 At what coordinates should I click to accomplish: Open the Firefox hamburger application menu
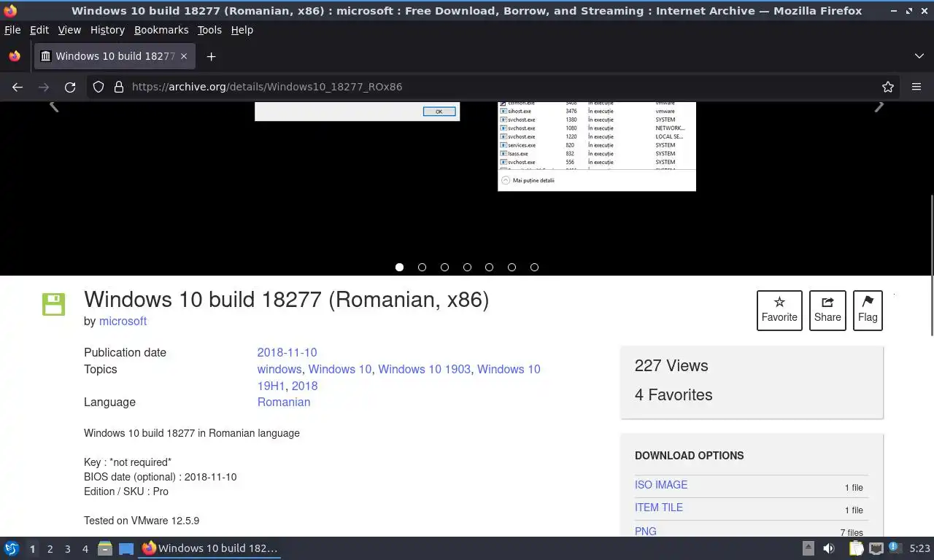pos(916,87)
